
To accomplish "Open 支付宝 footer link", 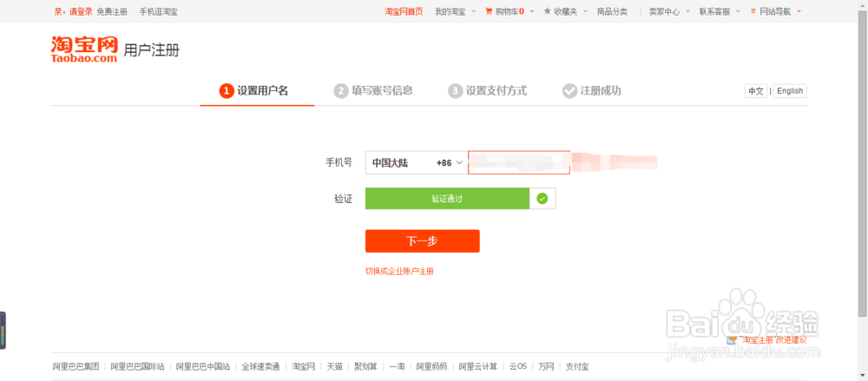I will tap(577, 366).
